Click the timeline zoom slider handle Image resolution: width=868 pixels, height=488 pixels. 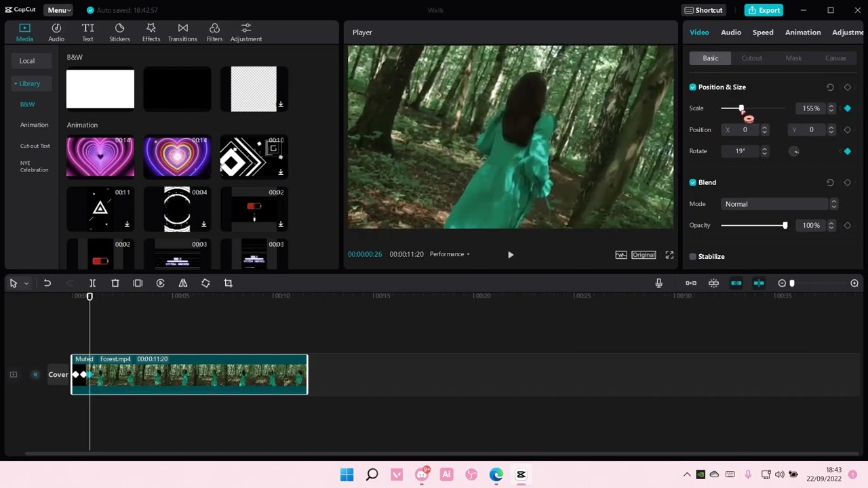tap(791, 283)
